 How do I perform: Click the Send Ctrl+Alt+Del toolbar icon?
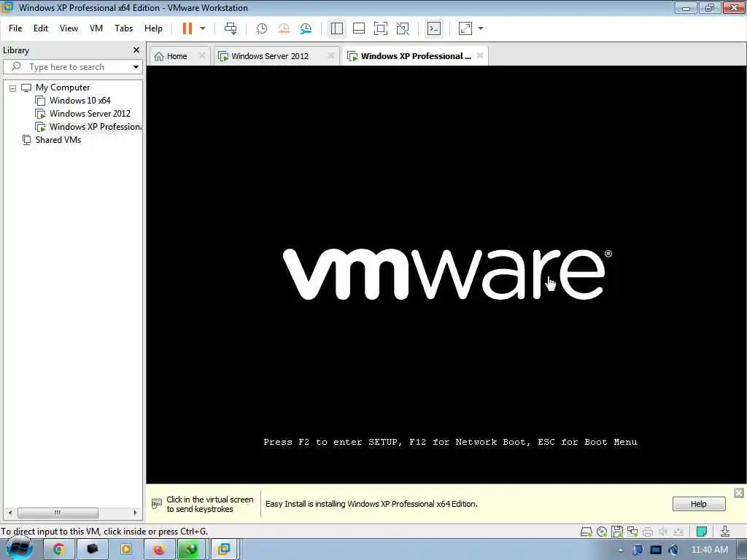[231, 28]
